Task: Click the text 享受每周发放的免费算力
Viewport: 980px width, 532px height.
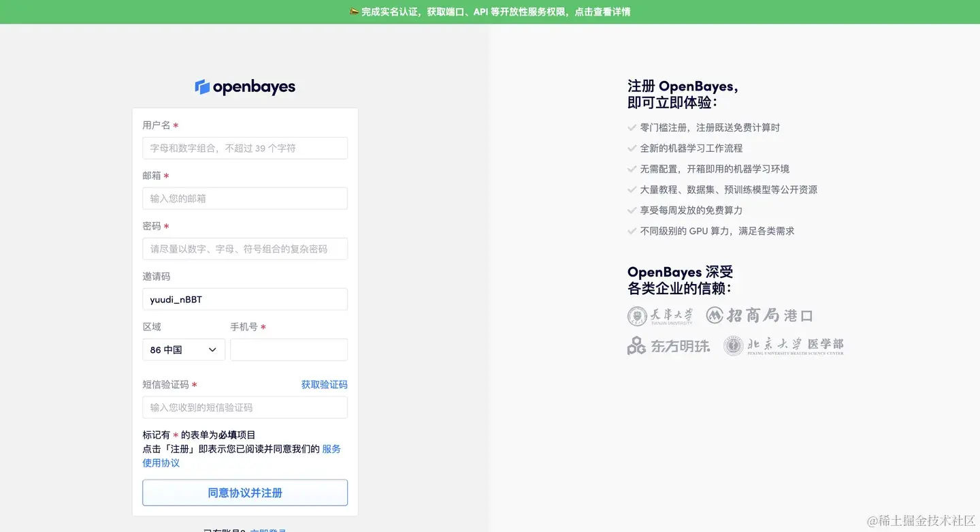Action: pyautogui.click(x=691, y=210)
